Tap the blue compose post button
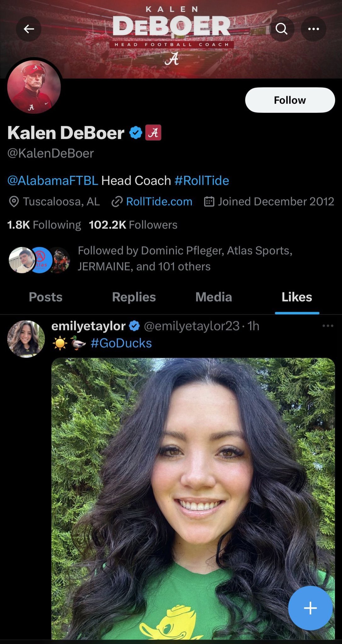 click(310, 608)
